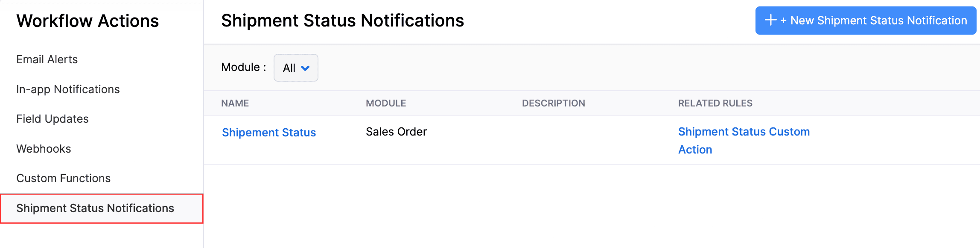Click the Shipment Status Notifications page title
Screen dimensions: 980x248
pos(342,20)
